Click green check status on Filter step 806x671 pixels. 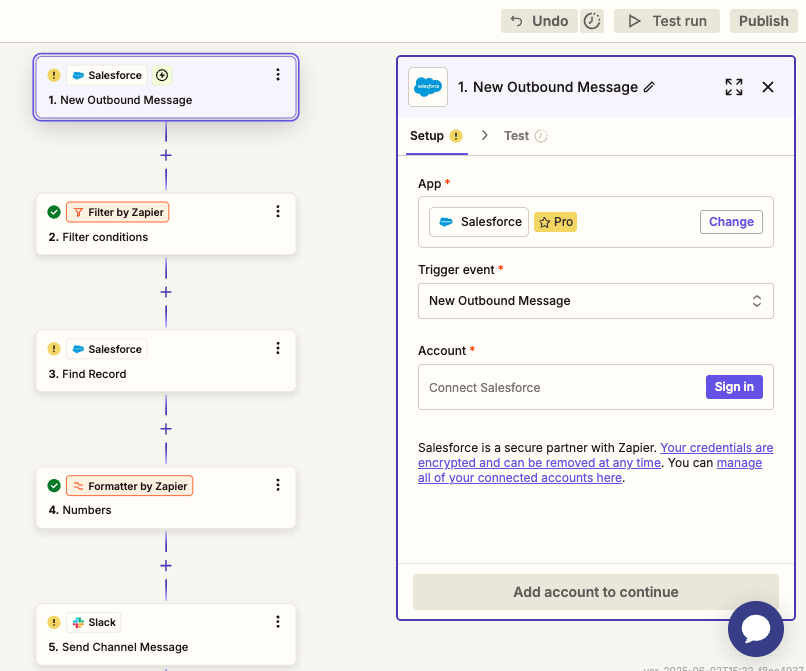pos(54,212)
